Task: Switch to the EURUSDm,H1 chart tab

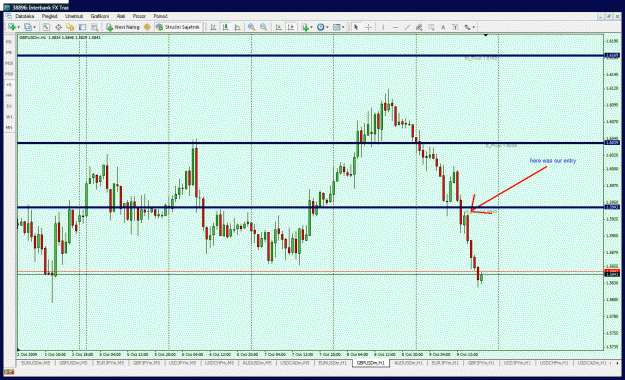Action: coord(332,363)
